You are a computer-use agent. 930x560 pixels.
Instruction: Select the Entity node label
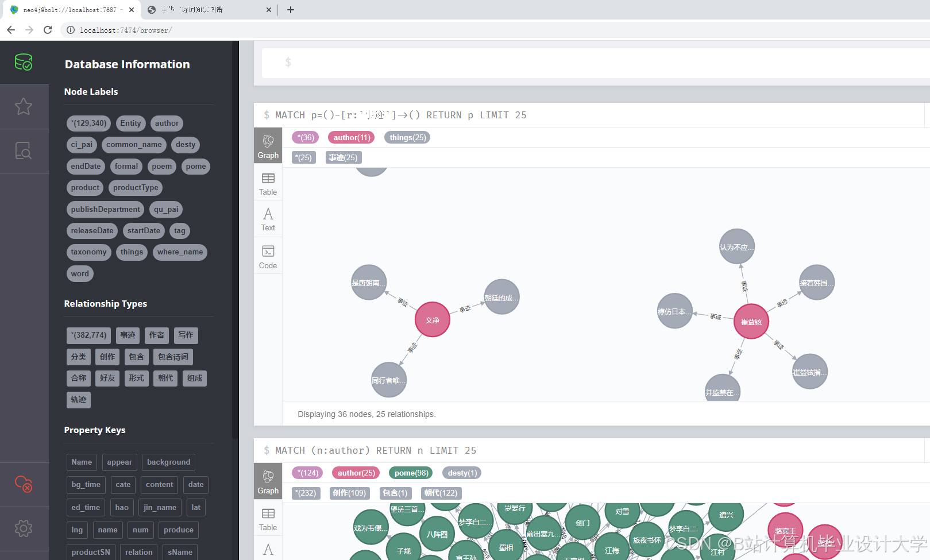coord(130,123)
